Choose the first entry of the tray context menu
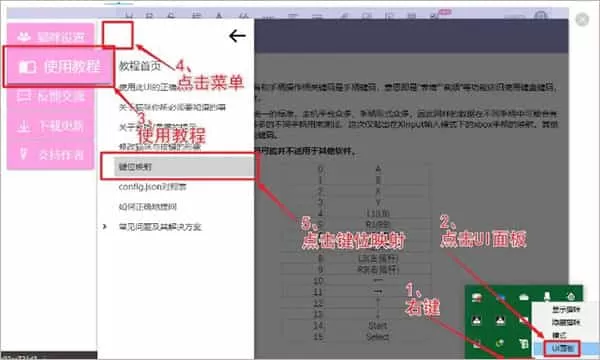Viewport: 600px width, 360px height. pyautogui.click(x=566, y=310)
